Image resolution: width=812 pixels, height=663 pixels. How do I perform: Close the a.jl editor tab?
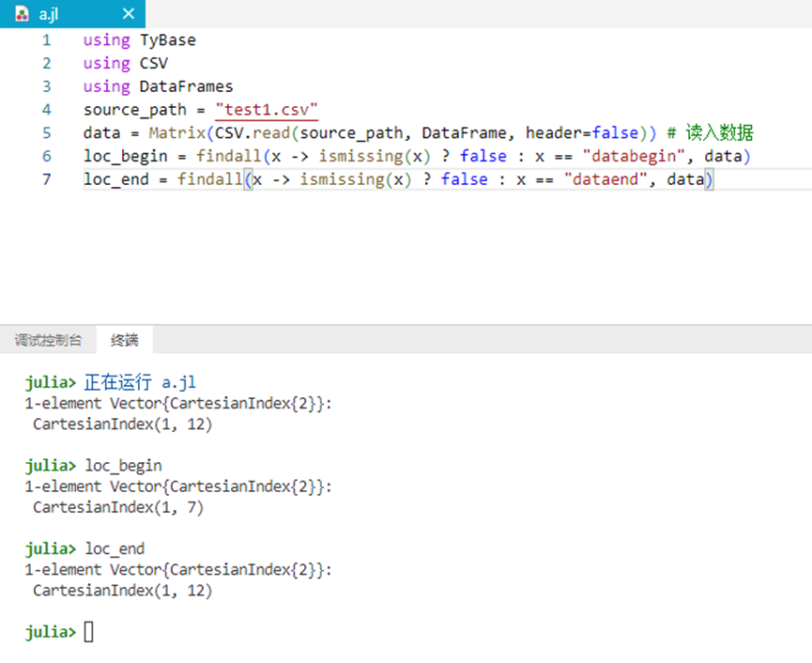pos(129,13)
